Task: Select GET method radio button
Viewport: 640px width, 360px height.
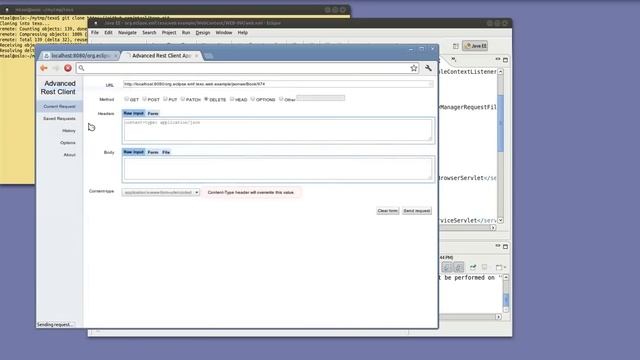Action: click(127, 99)
